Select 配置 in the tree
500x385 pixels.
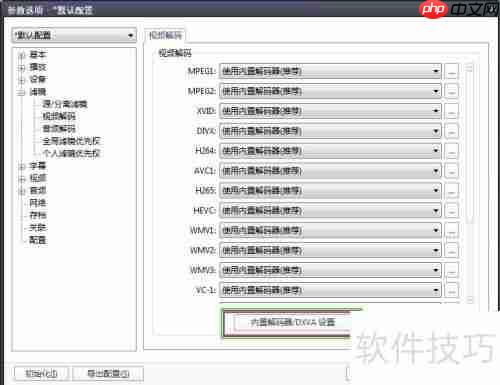(x=38, y=240)
